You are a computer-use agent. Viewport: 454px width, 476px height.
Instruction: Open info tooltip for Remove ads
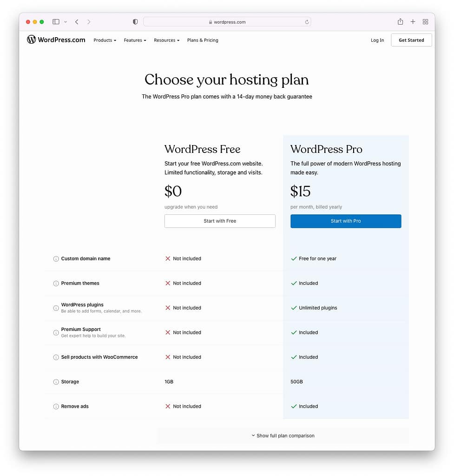point(56,406)
